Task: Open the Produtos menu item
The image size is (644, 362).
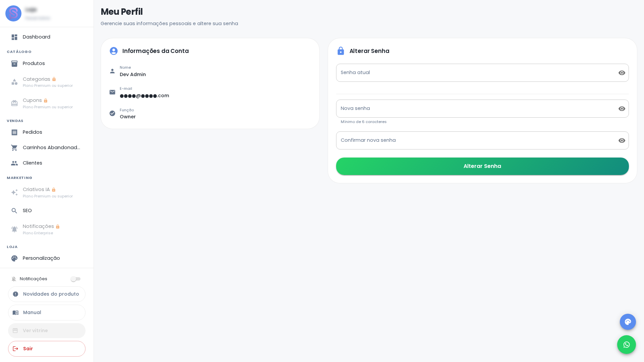Action: 47,64
